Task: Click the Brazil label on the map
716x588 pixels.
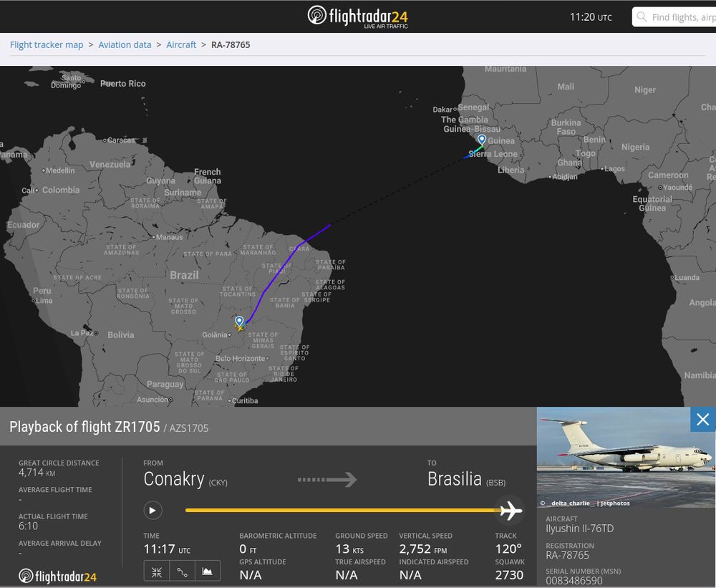Action: pyautogui.click(x=184, y=275)
